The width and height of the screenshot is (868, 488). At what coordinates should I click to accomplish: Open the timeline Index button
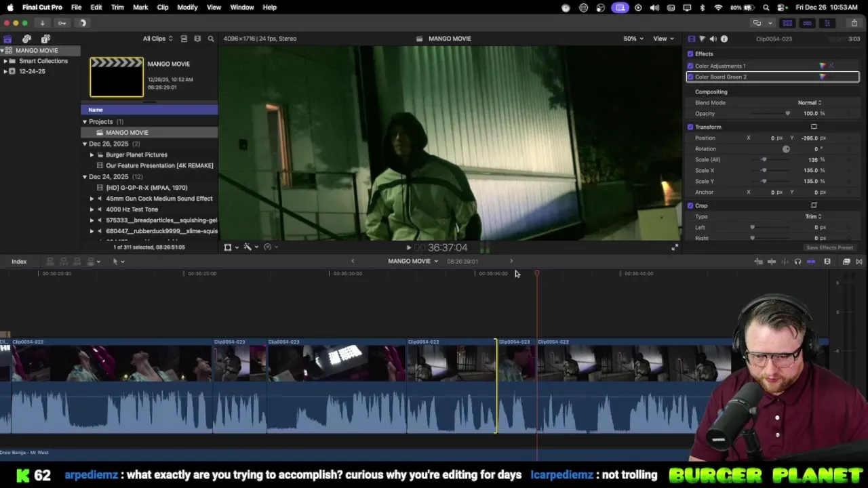click(x=19, y=262)
